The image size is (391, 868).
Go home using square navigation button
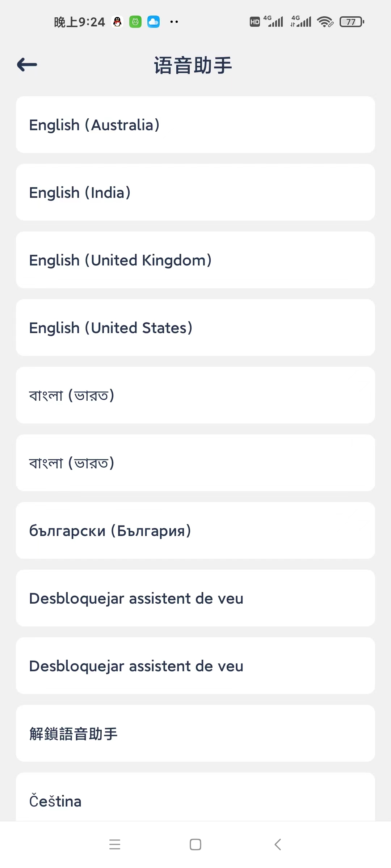coord(195,844)
